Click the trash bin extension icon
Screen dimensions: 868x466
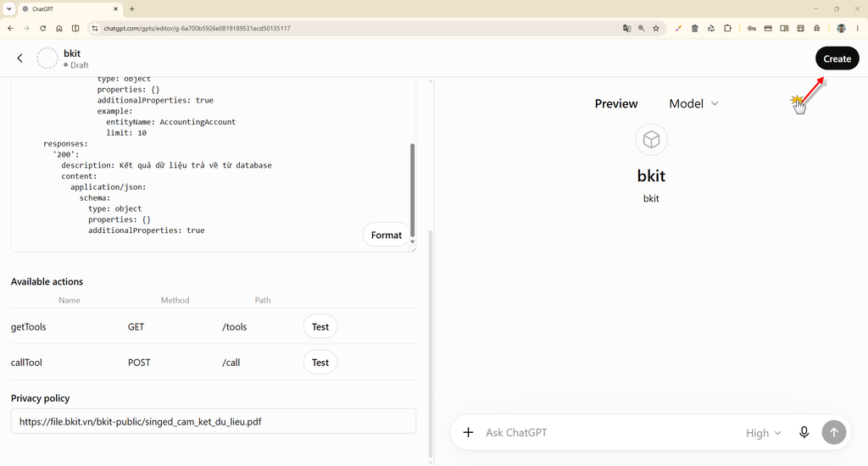695,28
